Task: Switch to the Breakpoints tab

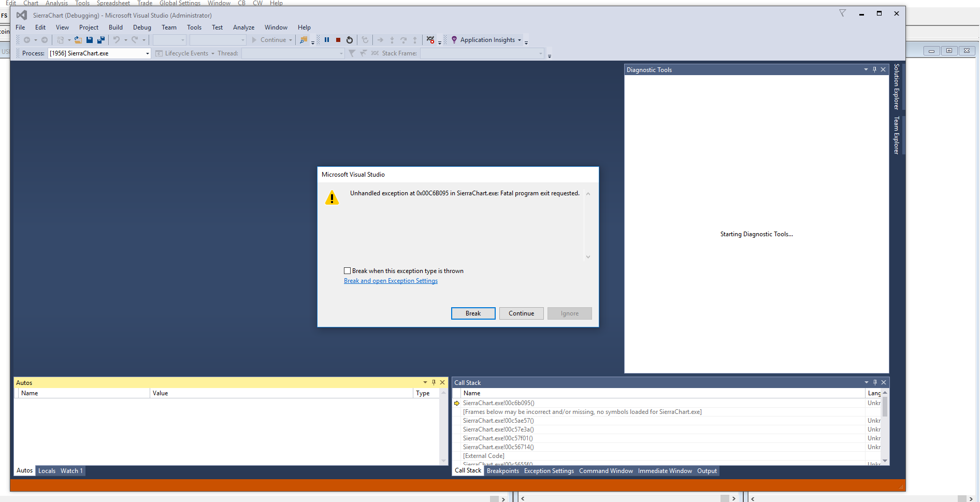Action: click(x=502, y=471)
